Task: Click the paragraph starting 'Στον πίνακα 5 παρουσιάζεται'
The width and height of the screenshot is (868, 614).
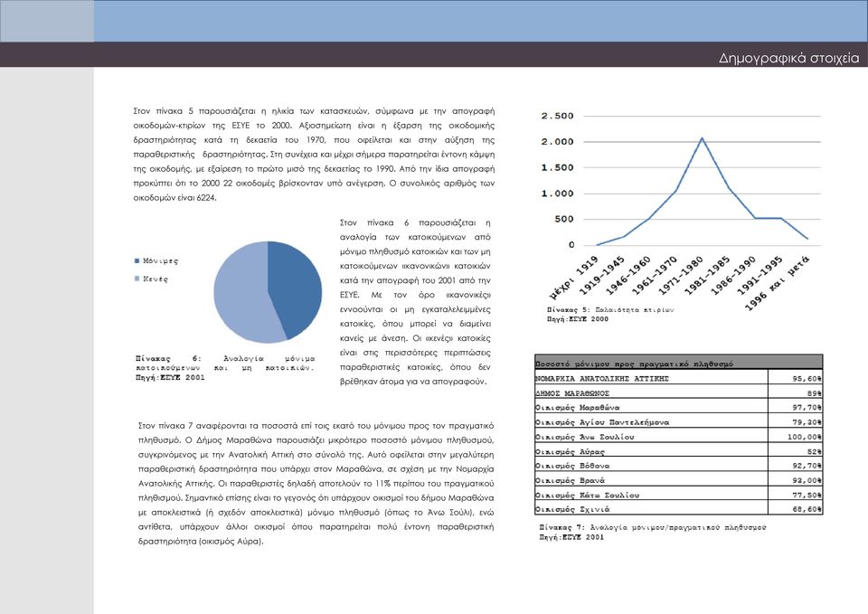Action: (314, 155)
